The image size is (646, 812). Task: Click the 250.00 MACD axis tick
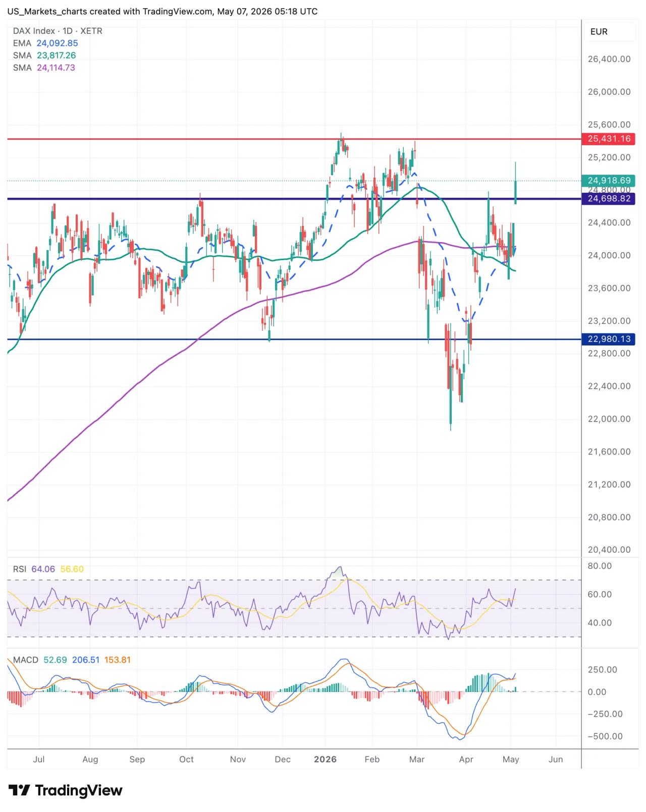click(602, 670)
